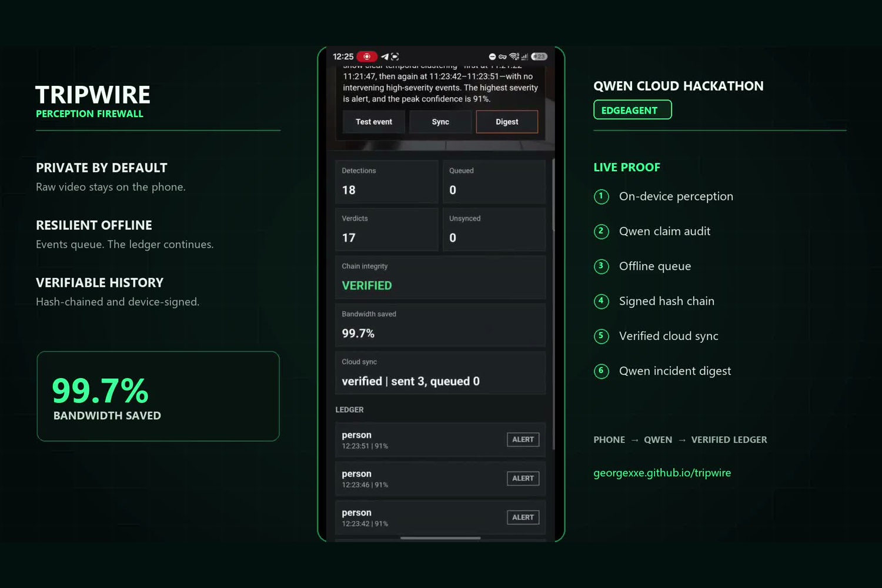Tap the red screen recording indicator
The image size is (882, 588).
(366, 56)
